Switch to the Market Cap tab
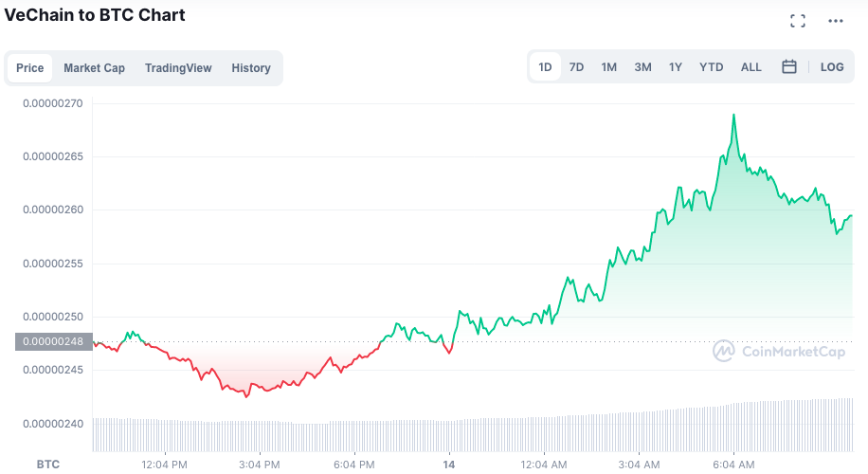 [x=94, y=68]
